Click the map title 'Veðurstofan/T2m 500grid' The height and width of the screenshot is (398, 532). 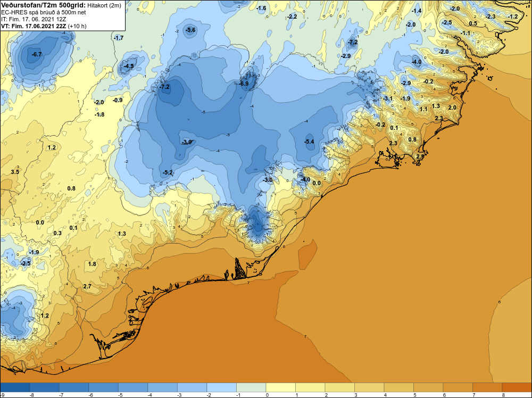click(x=43, y=5)
